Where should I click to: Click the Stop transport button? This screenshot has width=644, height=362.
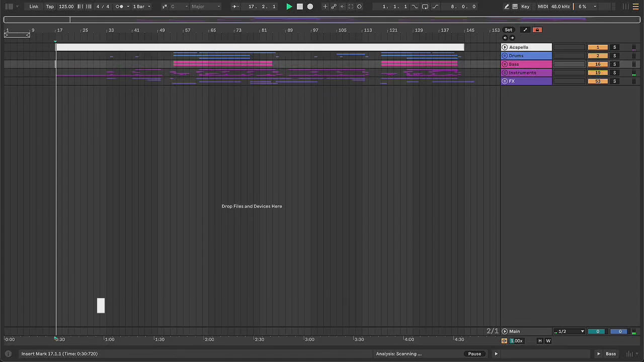point(300,7)
